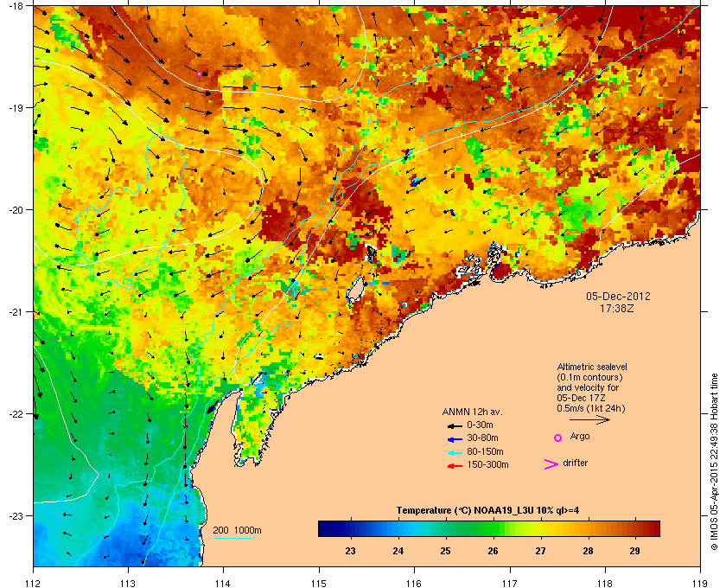
Task: Click the latitude axis label '-19'
Action: (x=15, y=108)
